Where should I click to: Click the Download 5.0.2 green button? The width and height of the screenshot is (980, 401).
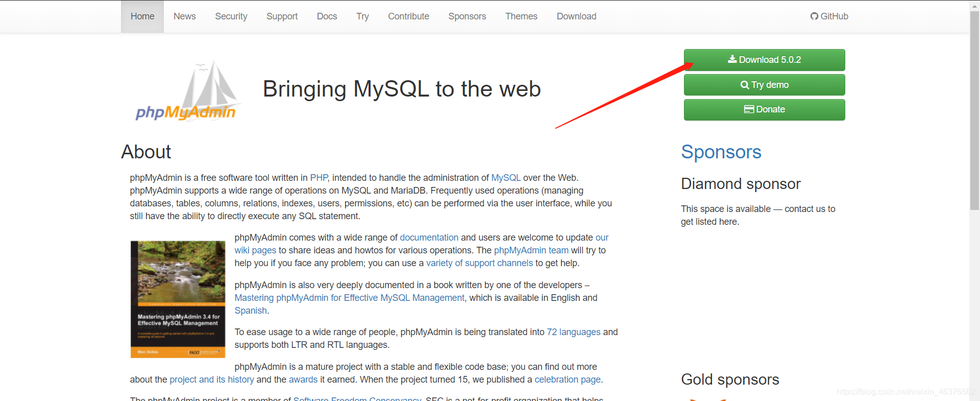pyautogui.click(x=764, y=60)
